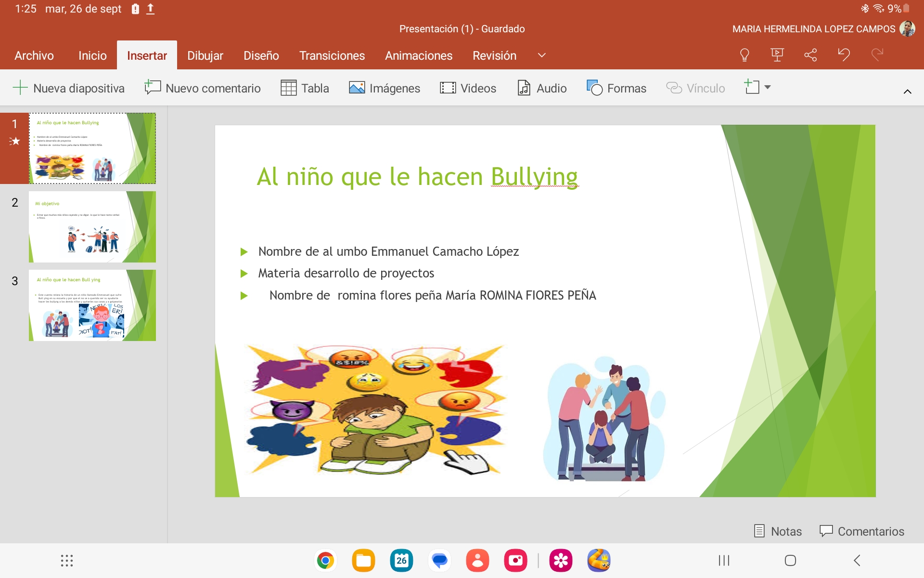Screen dimensions: 924x578
Task: Insert Imágenes into the slide
Action: point(385,88)
